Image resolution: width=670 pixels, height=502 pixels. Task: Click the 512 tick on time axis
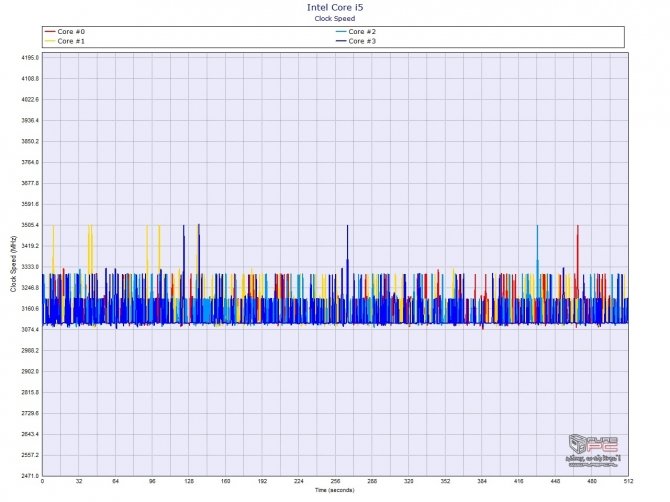click(628, 481)
